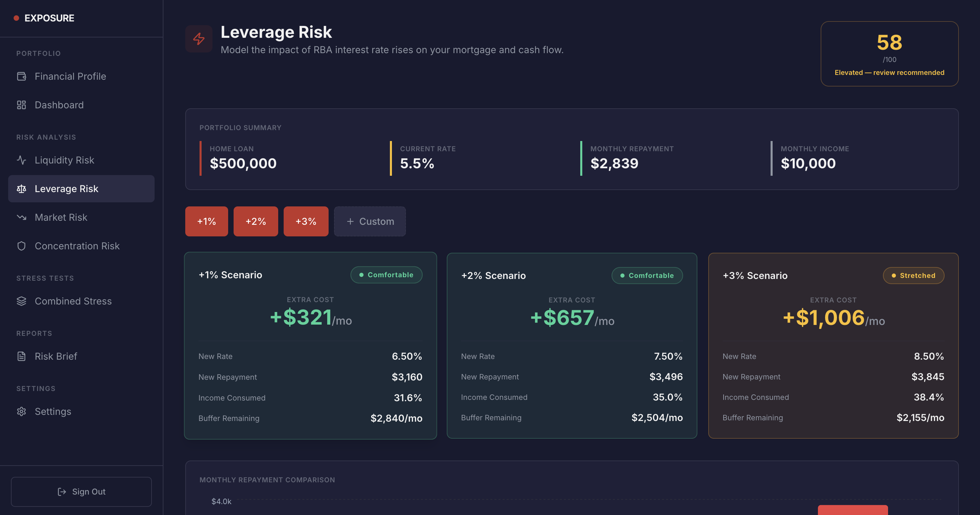Click the Market Risk trend arrow icon
The width and height of the screenshot is (980, 515).
click(21, 217)
